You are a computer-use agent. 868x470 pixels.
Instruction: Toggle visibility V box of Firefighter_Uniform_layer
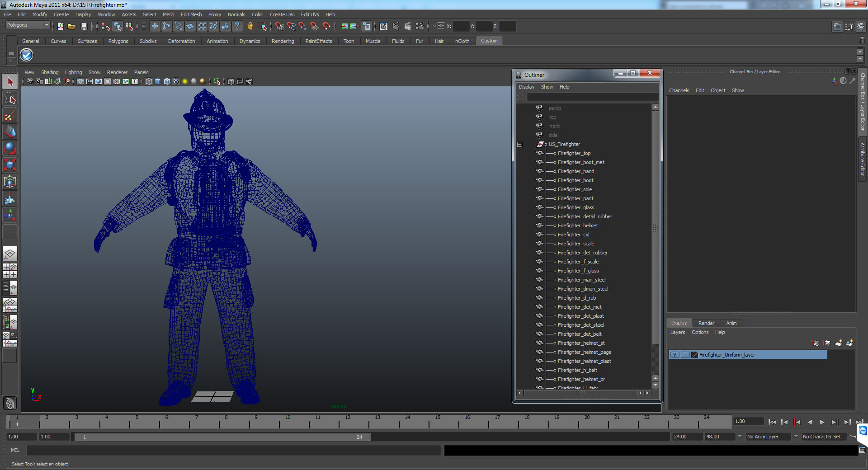[675, 355]
